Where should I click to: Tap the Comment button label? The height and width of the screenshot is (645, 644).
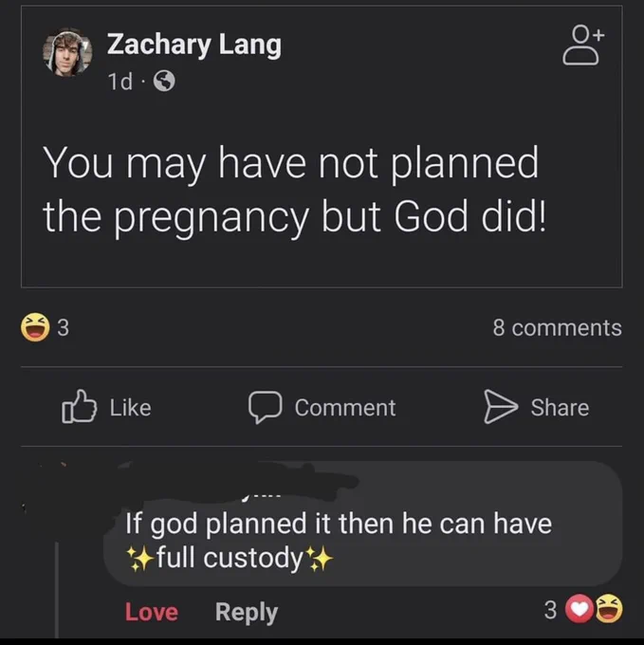[x=345, y=408]
